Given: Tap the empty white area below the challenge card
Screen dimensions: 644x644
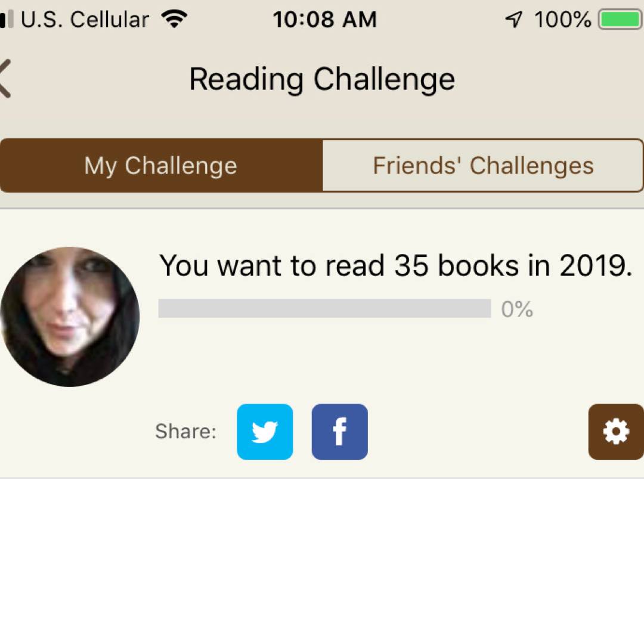Looking at the screenshot, I should tap(322, 561).
